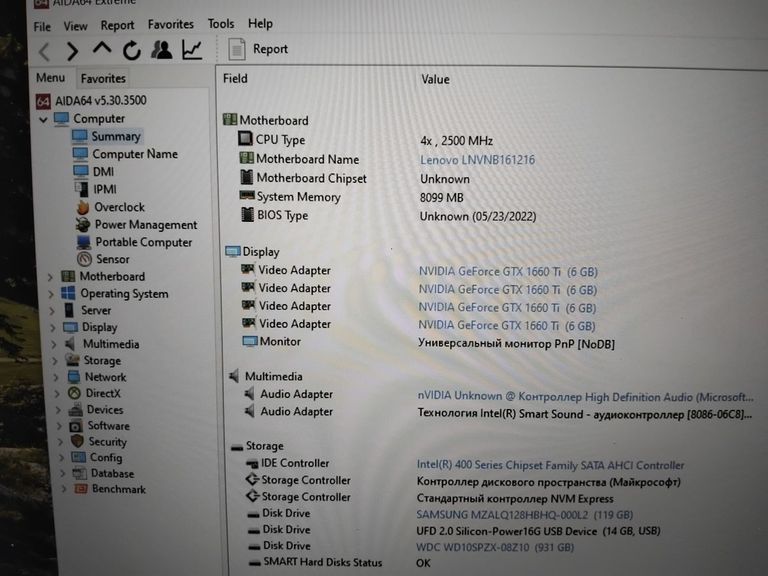The width and height of the screenshot is (768, 576).
Task: Open nVIDIA Unknown High Definition Audio link
Action: (585, 397)
